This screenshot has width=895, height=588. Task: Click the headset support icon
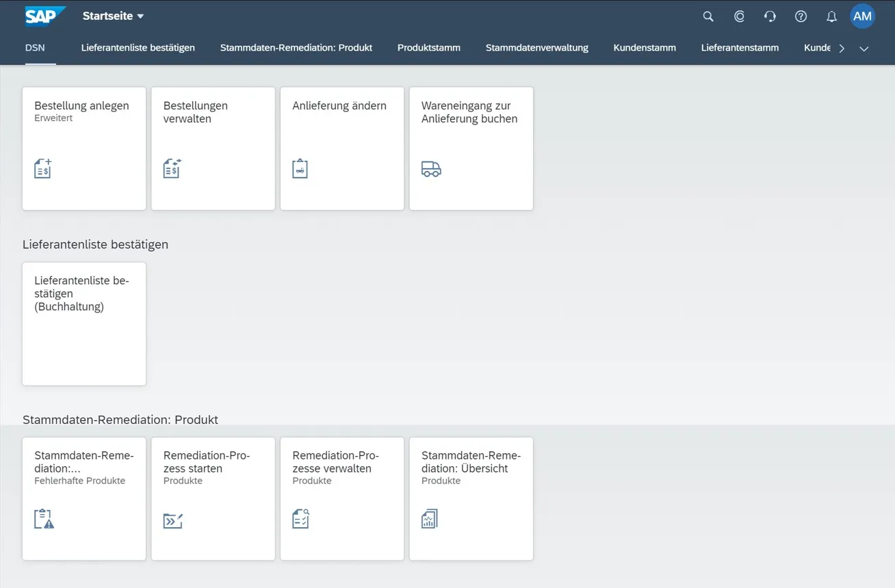[770, 16]
